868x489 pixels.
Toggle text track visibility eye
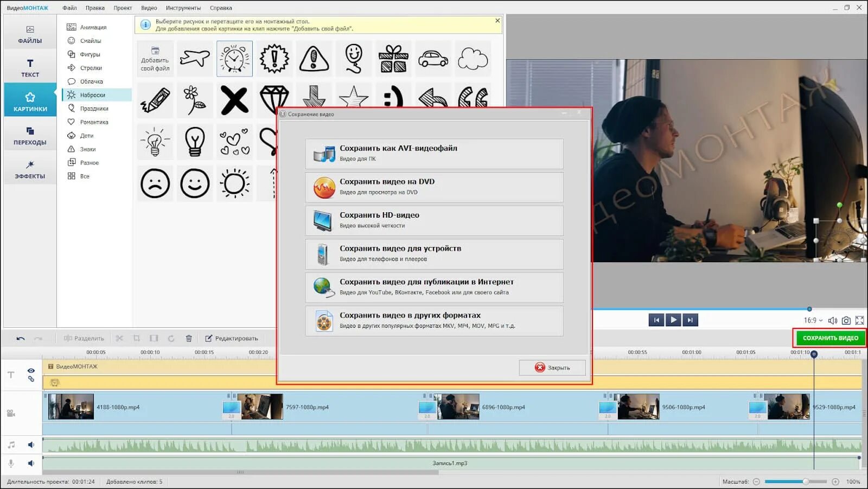pos(31,371)
